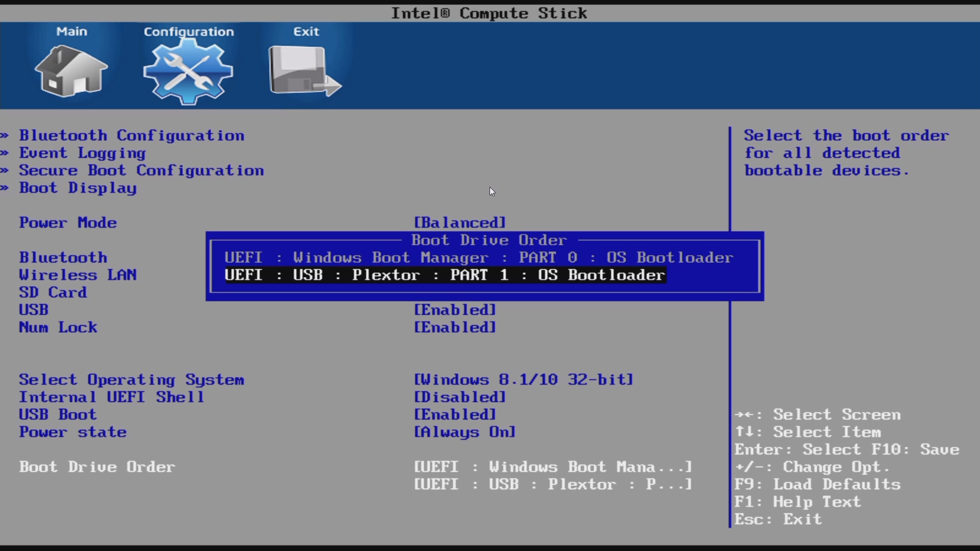Toggle the USB Boot Enabled value
Image resolution: width=980 pixels, height=551 pixels.
click(x=454, y=415)
